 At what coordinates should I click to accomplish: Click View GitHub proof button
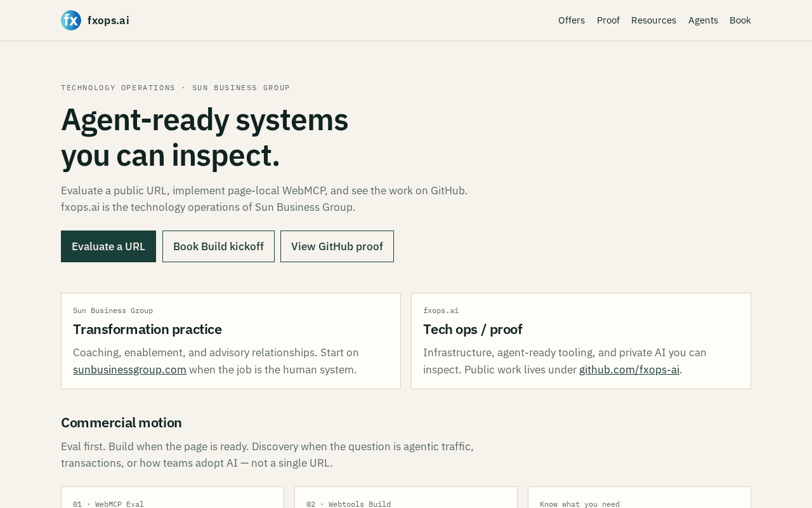(x=337, y=246)
